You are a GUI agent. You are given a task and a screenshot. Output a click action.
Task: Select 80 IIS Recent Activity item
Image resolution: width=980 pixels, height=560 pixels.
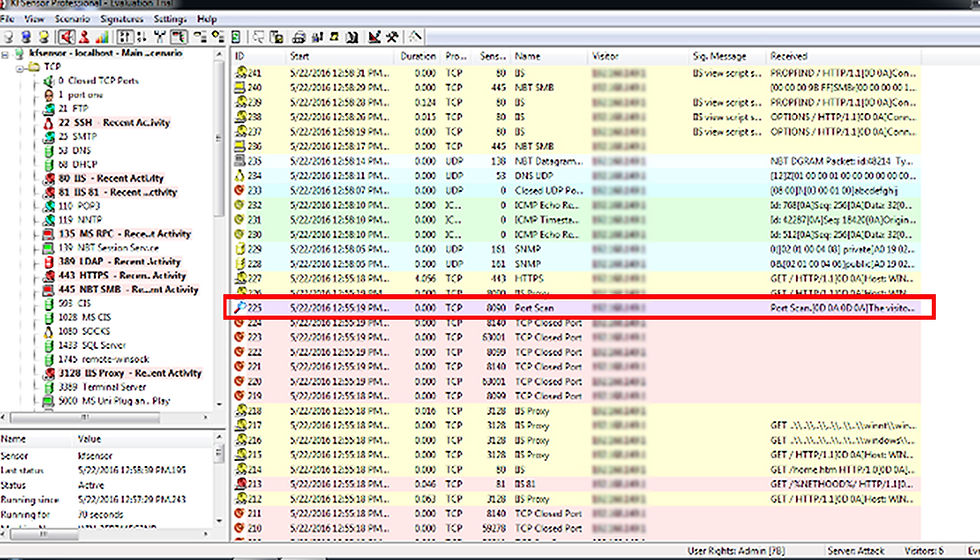111,178
